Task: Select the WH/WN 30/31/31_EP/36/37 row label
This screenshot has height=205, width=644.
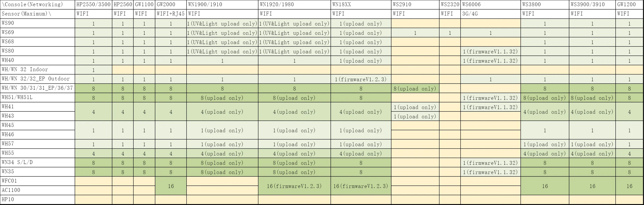Action: point(37,88)
